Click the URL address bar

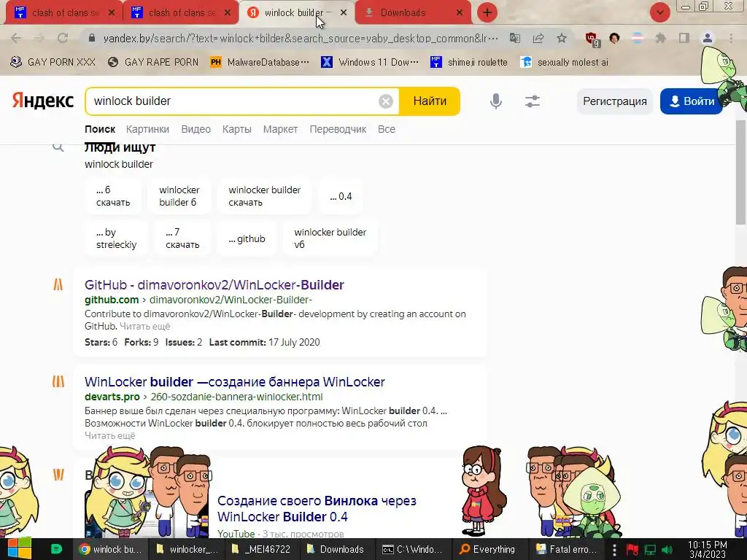click(x=300, y=38)
